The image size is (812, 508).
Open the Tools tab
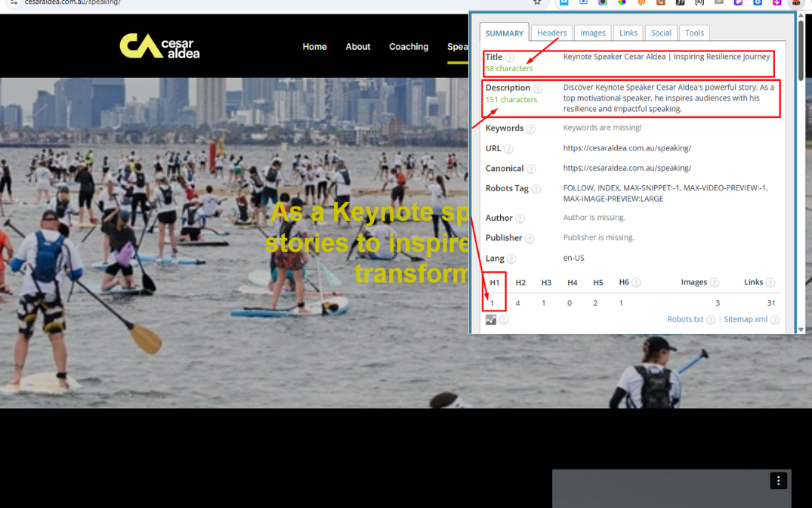pos(694,33)
